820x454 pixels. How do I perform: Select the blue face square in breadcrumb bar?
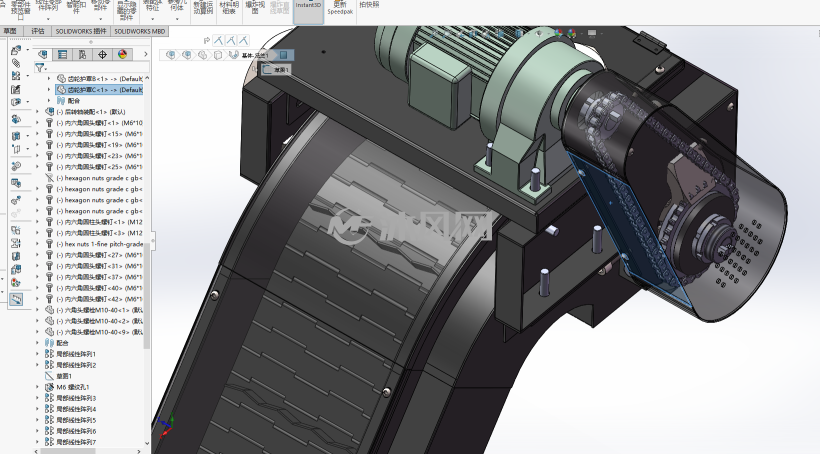point(283,54)
